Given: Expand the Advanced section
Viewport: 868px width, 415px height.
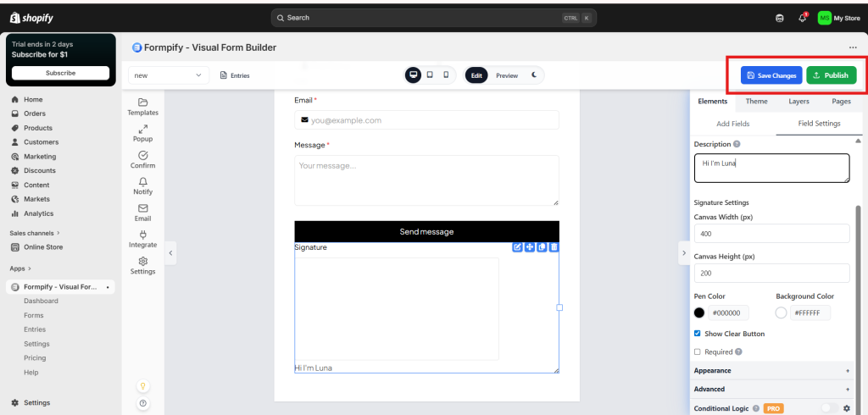Looking at the screenshot, I should point(771,390).
